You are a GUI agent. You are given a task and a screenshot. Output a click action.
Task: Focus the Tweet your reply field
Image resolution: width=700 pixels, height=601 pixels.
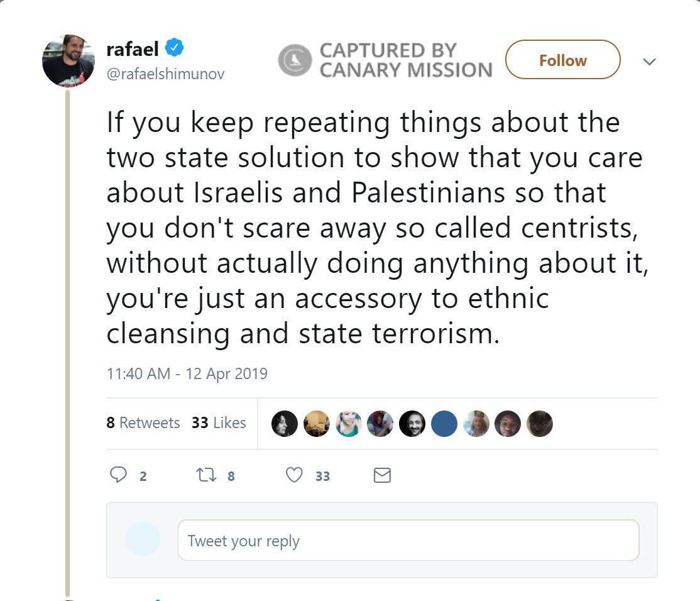408,541
